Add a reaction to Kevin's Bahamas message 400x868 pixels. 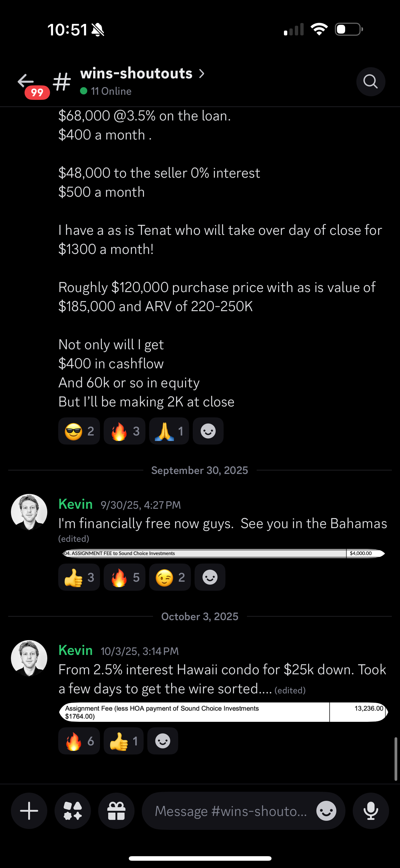210,577
